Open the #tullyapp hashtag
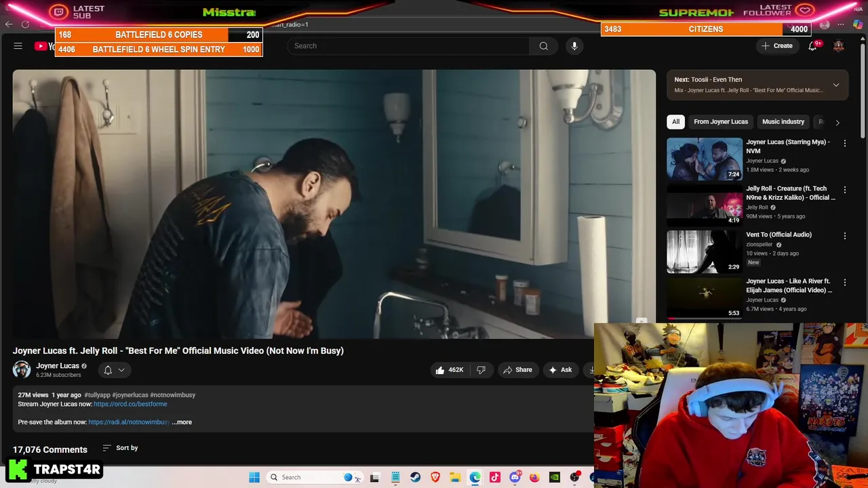The width and height of the screenshot is (868, 488). click(97, 395)
